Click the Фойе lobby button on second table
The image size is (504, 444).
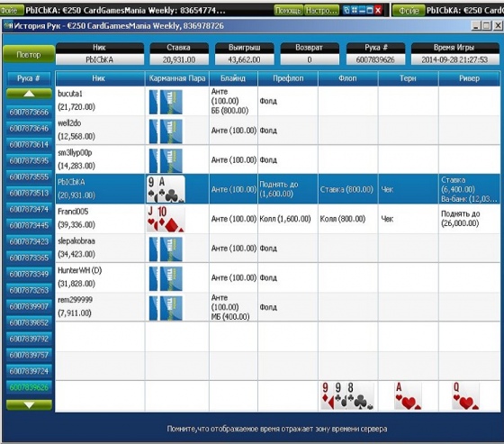point(409,11)
